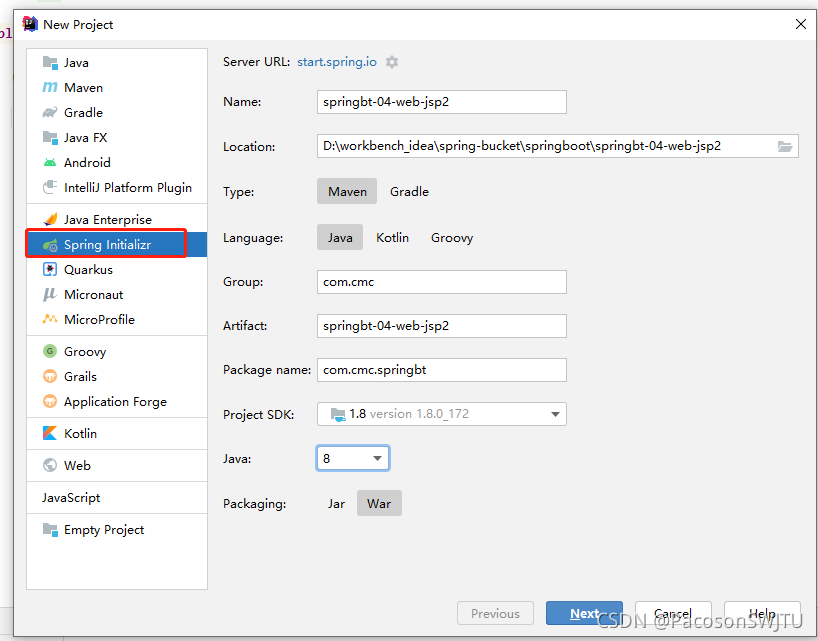Choose Empty Project from the list

tap(117, 530)
